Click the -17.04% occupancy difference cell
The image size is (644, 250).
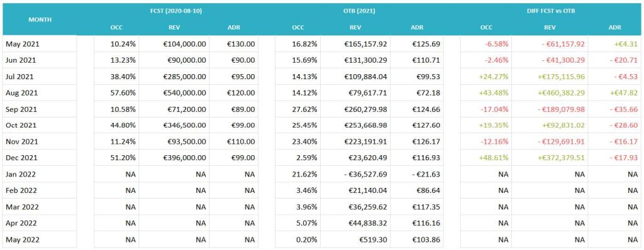pos(486,109)
